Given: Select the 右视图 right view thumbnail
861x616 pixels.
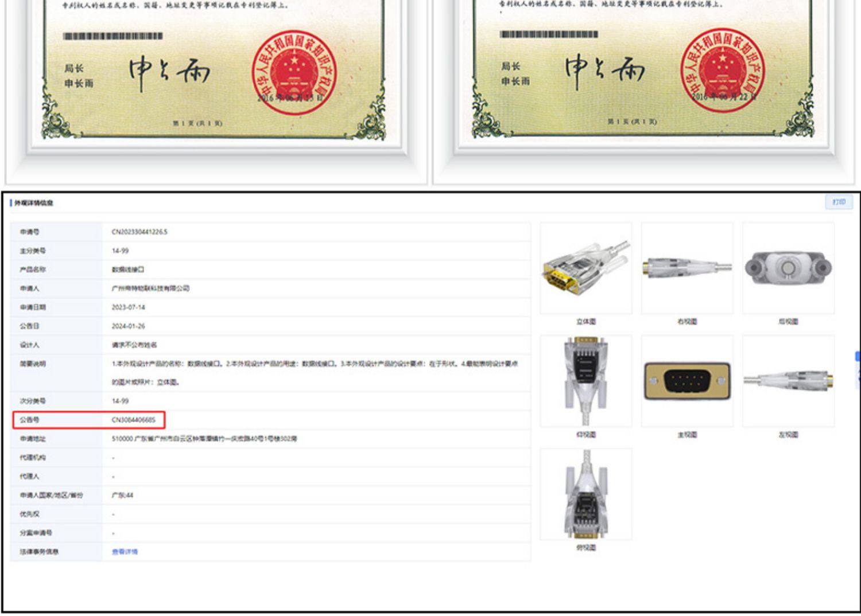Looking at the screenshot, I should [687, 268].
